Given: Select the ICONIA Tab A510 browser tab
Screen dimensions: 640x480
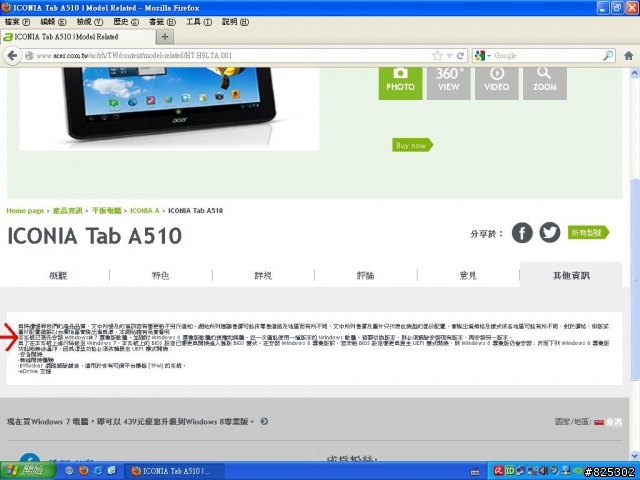Looking at the screenshot, I should click(x=78, y=37).
